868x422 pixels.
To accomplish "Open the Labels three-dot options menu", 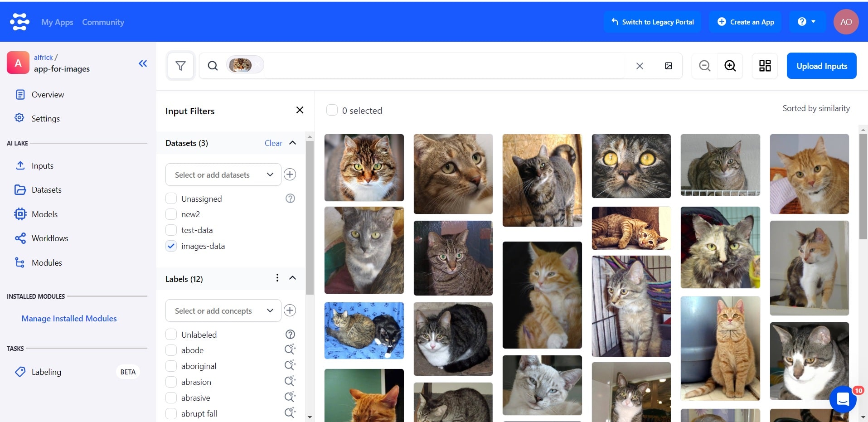I will 277,278.
